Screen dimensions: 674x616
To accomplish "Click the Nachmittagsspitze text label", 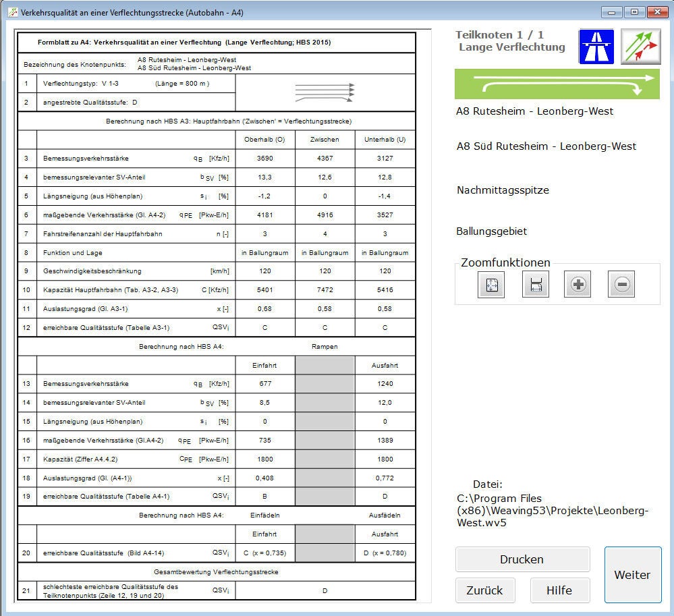I will [503, 190].
